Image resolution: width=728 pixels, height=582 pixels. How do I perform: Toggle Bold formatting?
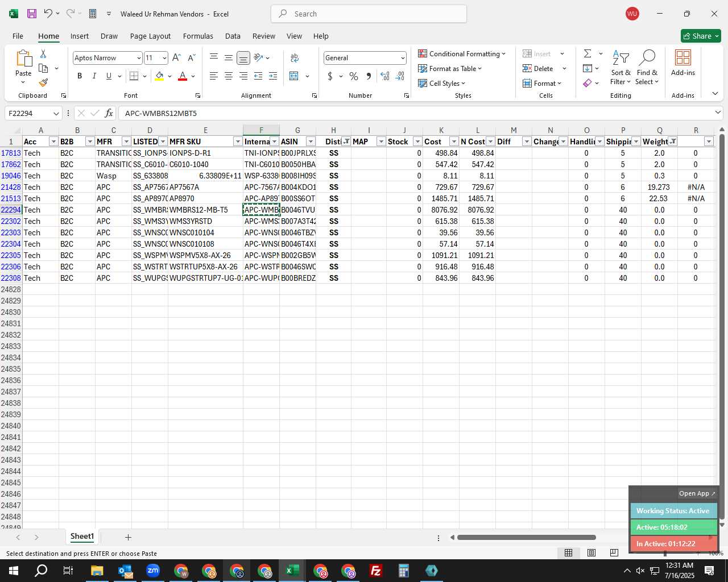[80, 76]
